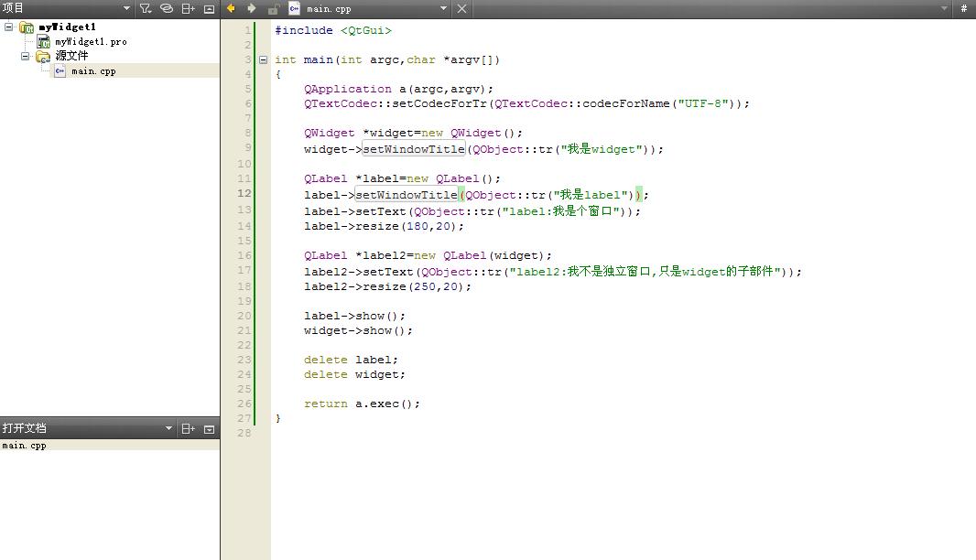
Task: Click the file lock writable icon
Action: (x=273, y=9)
